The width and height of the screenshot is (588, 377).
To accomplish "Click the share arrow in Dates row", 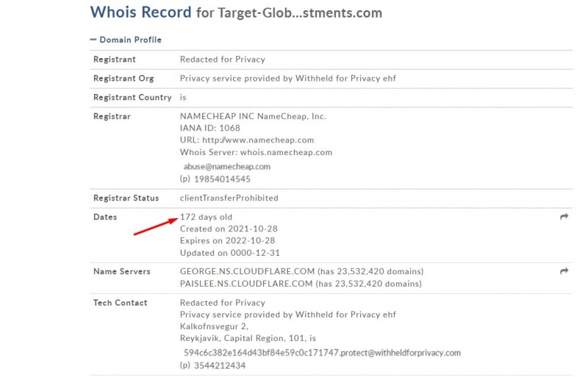I will point(564,217).
